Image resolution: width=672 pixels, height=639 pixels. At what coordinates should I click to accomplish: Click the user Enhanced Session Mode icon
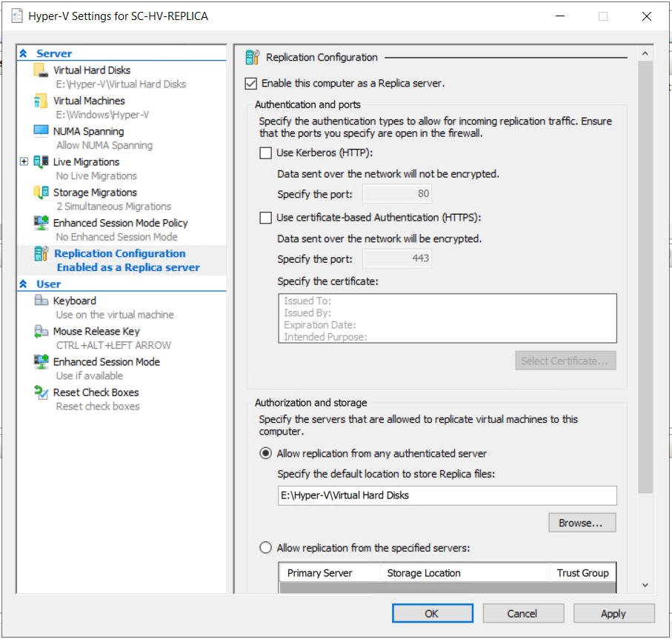click(x=41, y=361)
